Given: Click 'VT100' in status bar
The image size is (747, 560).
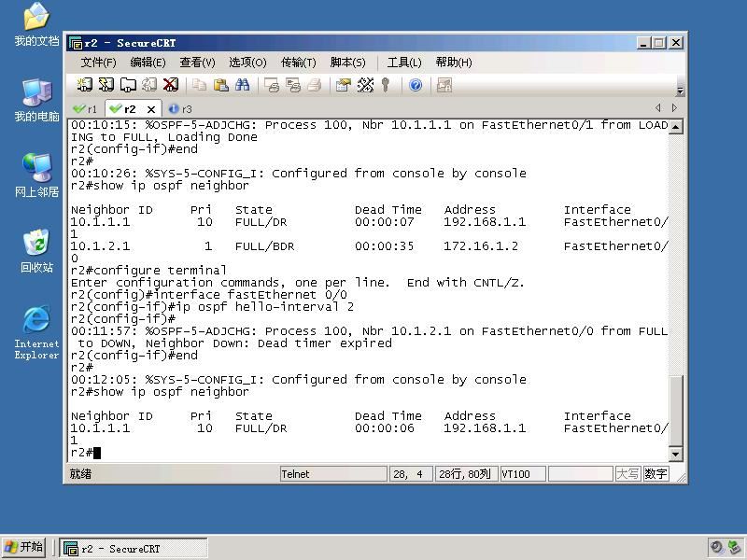Looking at the screenshot, I should click(523, 474).
